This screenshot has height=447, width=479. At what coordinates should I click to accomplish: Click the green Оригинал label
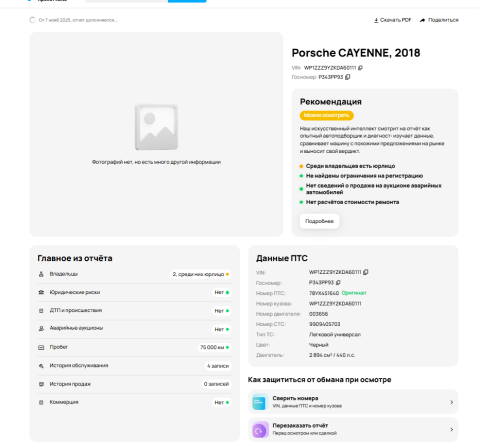354,293
